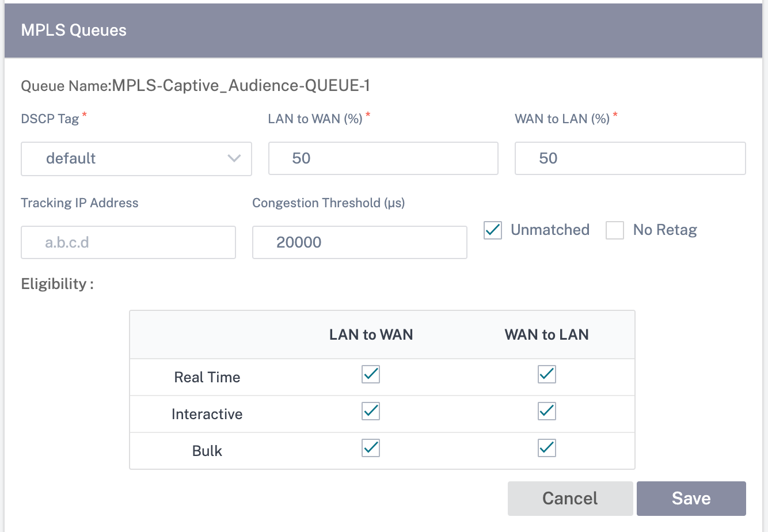Click the WAN to LAN column header
This screenshot has width=768, height=532.
coord(547,335)
